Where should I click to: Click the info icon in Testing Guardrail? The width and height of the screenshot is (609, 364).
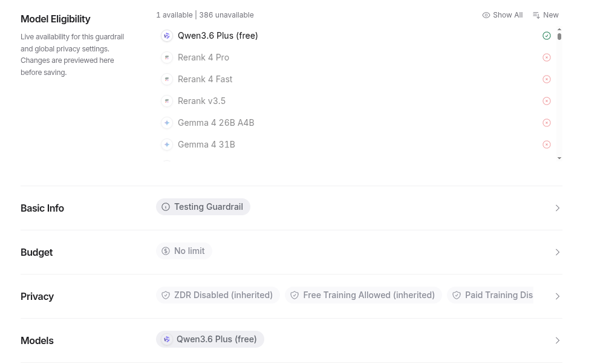pyautogui.click(x=166, y=207)
